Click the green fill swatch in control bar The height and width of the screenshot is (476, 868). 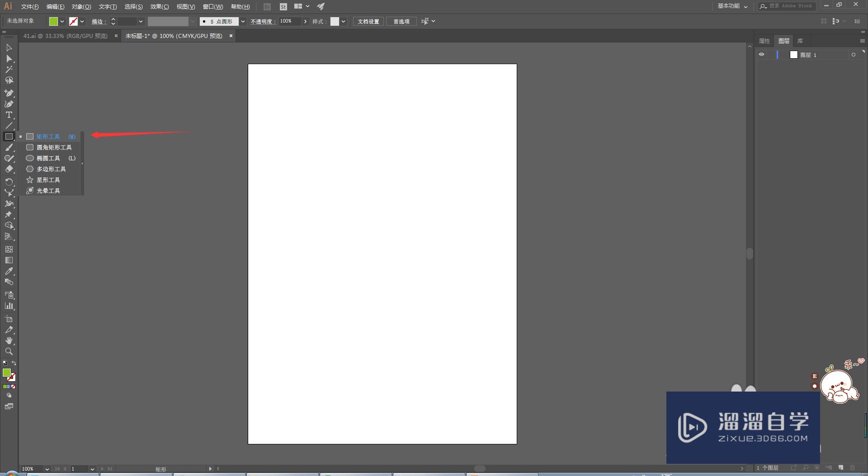(53, 22)
